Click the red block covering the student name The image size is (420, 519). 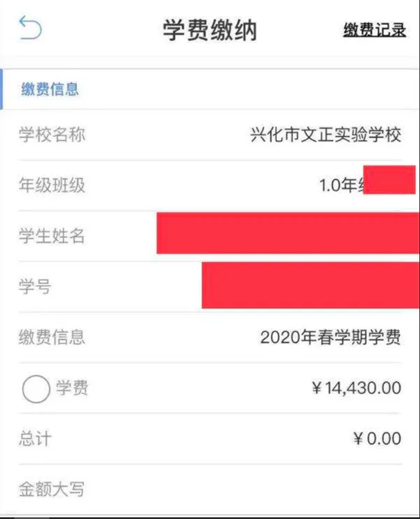point(287,233)
